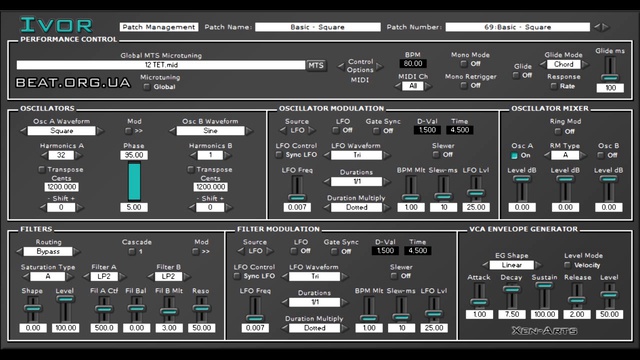Next EG Shape arrow
The width and height of the screenshot is (640, 360).
[x=538, y=265]
